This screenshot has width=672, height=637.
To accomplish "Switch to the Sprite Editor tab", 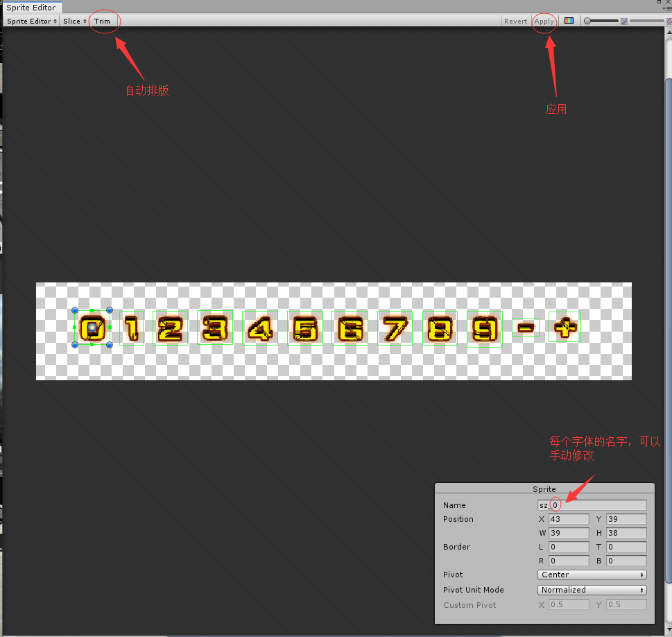I will click(31, 7).
